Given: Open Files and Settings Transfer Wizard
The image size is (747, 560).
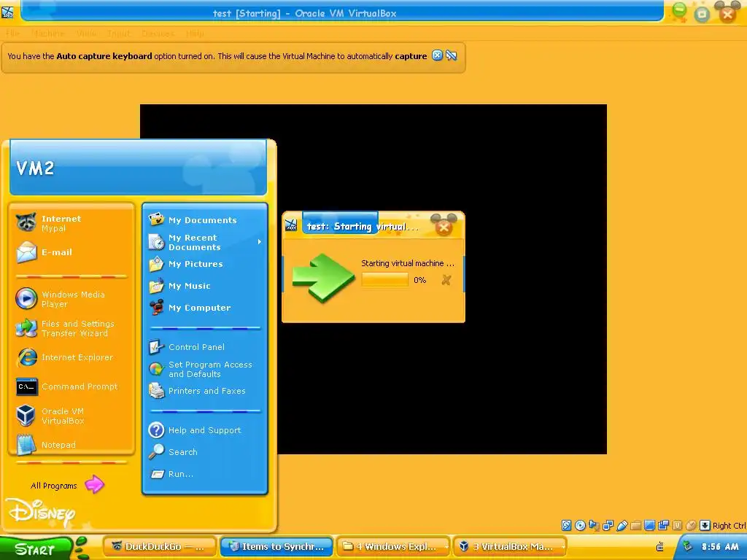Looking at the screenshot, I should pos(71,328).
